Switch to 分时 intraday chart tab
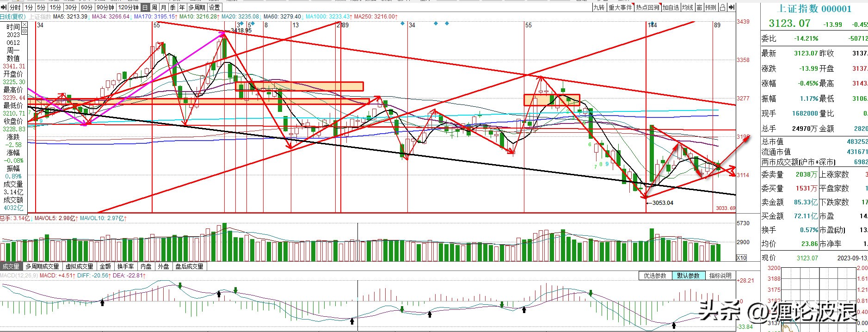Image resolution: width=868 pixels, height=332 pixels. pyautogui.click(x=15, y=7)
